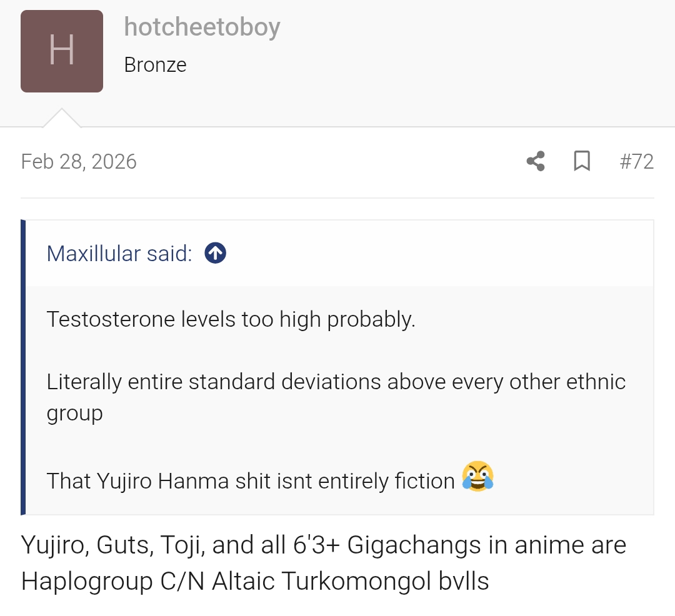Open the hotcheetoboy username profile link
The height and width of the screenshot is (616, 675).
tap(202, 27)
